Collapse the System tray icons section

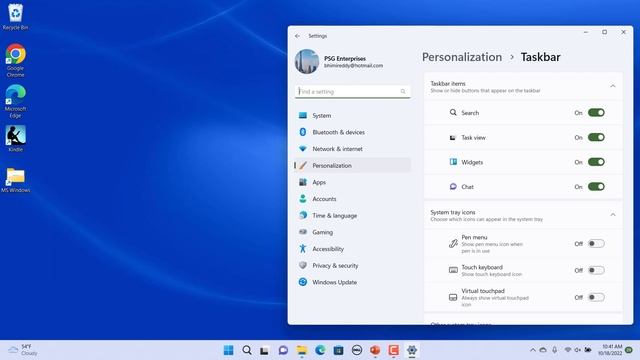tap(613, 215)
